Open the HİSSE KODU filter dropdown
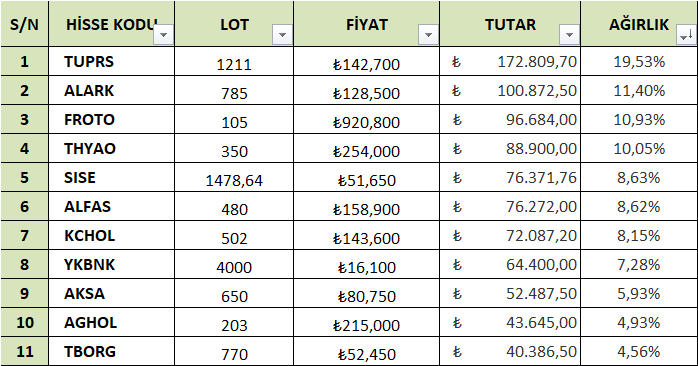Screen dimensions: 698x366 [x=163, y=35]
